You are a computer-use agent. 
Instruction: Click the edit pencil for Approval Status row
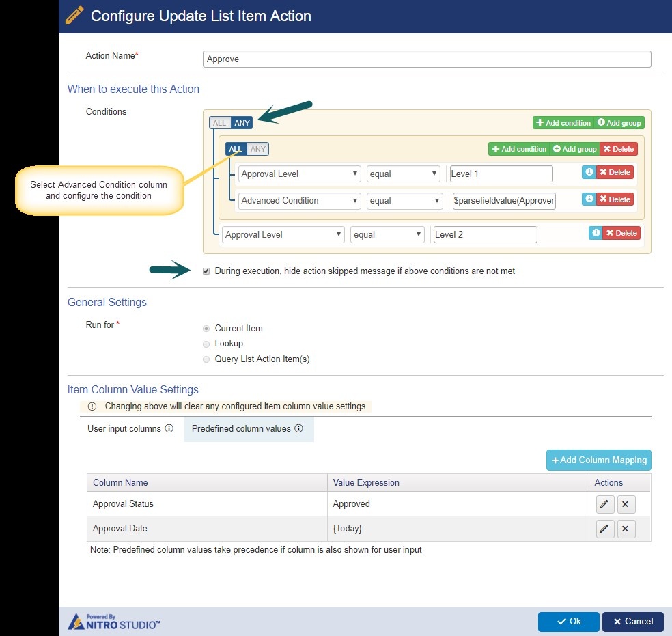(x=605, y=505)
